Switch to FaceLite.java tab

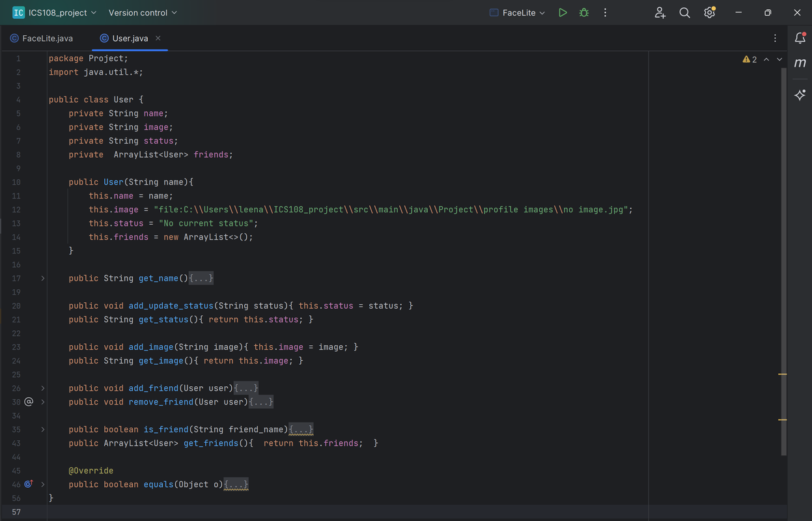click(x=42, y=38)
